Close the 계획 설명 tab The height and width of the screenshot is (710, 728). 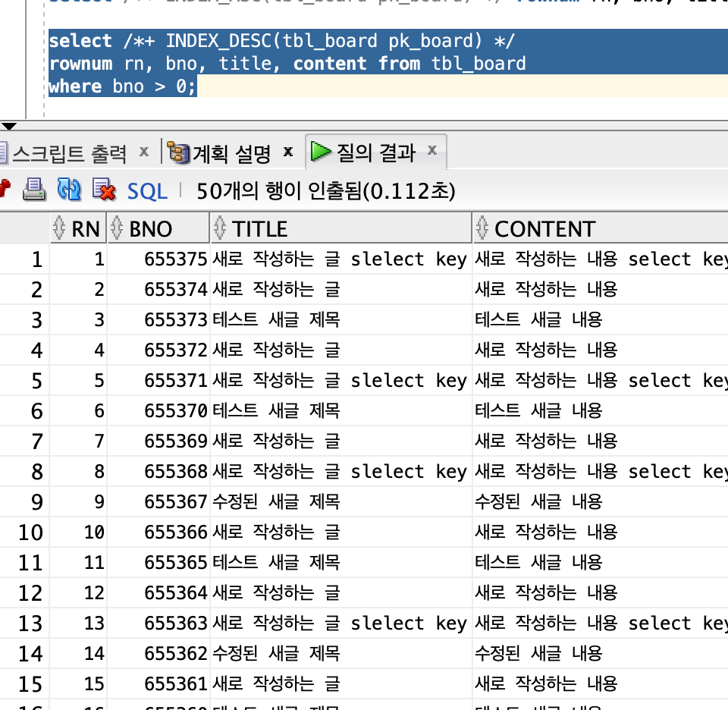[288, 152]
